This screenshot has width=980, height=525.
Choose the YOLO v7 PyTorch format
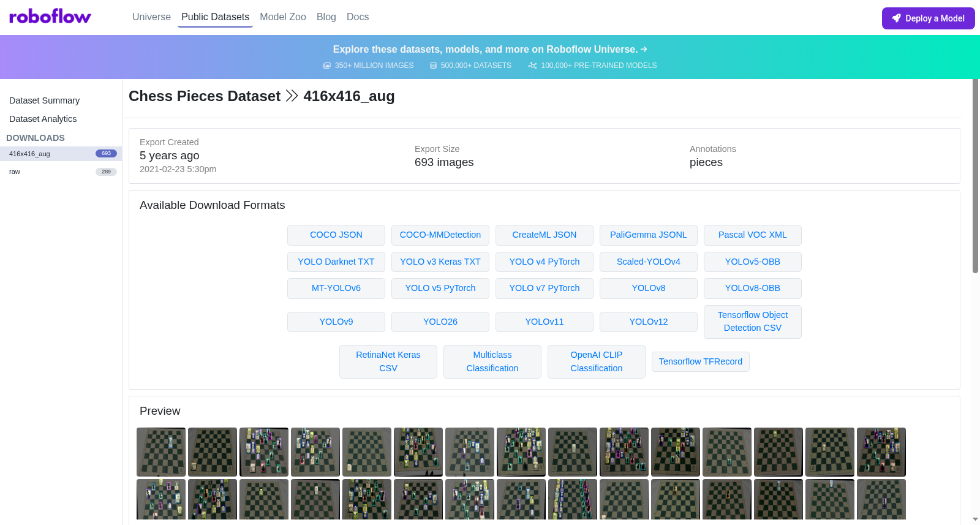point(545,289)
